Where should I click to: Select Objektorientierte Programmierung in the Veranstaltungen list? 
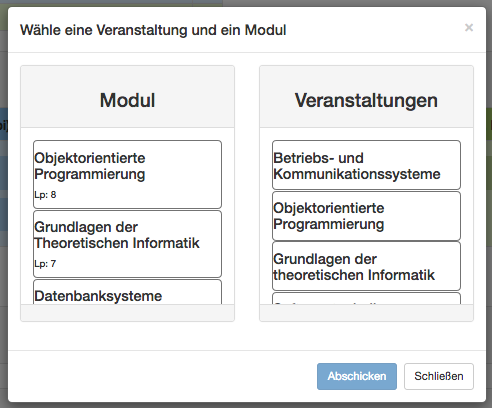pyautogui.click(x=366, y=216)
